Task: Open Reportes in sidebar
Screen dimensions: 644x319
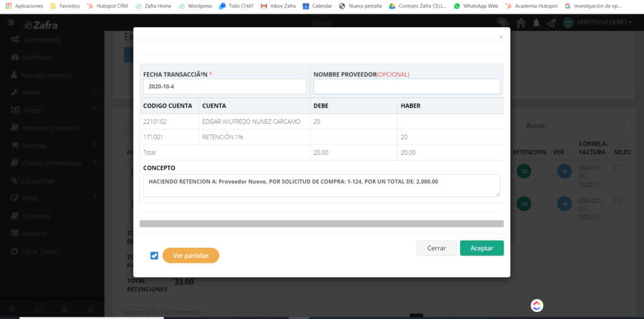Action: [x=29, y=233]
